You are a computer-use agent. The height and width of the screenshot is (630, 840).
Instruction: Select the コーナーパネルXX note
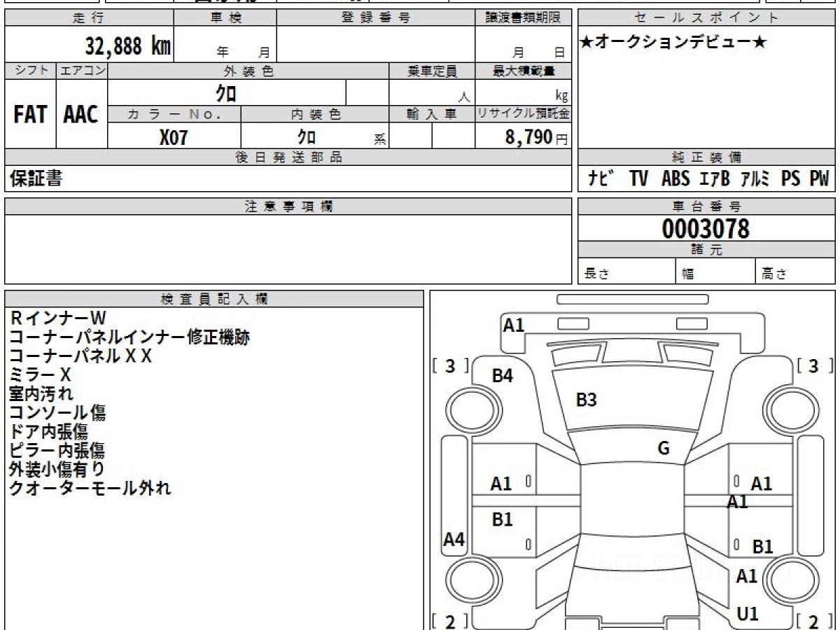(80, 356)
